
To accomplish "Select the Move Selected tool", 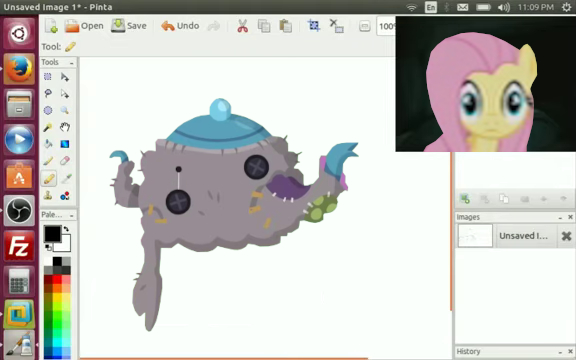I will click(65, 76).
